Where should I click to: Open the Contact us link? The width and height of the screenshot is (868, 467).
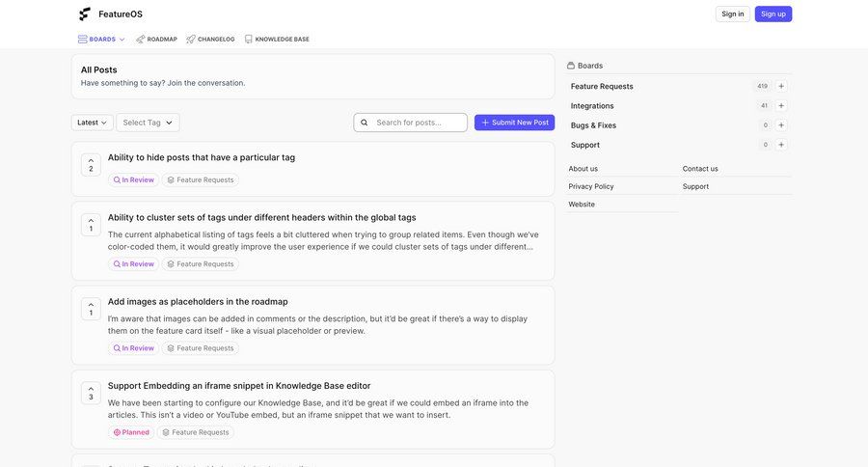700,169
